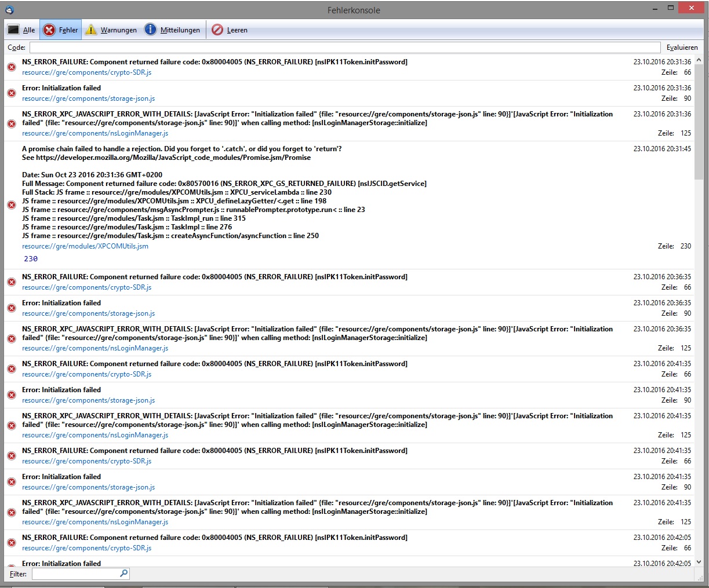This screenshot has height=588, width=709.
Task: Click the blue info icon in toolbar
Action: (150, 30)
